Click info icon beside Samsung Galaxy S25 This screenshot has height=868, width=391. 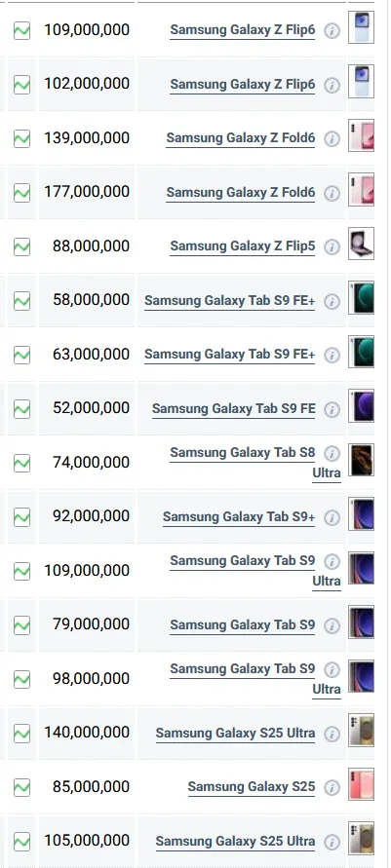[x=332, y=787]
